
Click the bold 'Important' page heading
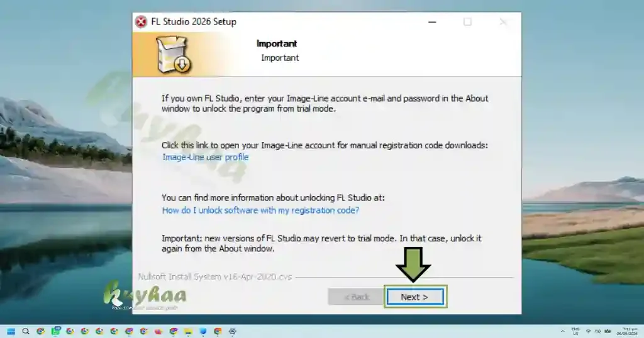pyautogui.click(x=277, y=43)
